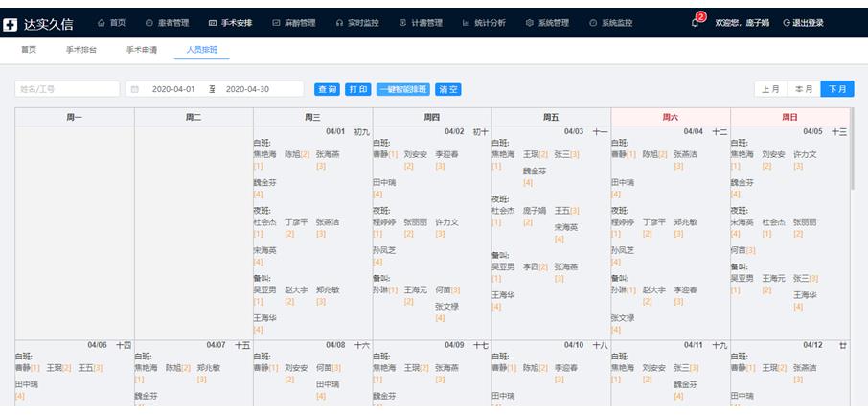The height and width of the screenshot is (416, 868).
Task: Go to 实时监控 in the top navigation
Action: coord(356,22)
